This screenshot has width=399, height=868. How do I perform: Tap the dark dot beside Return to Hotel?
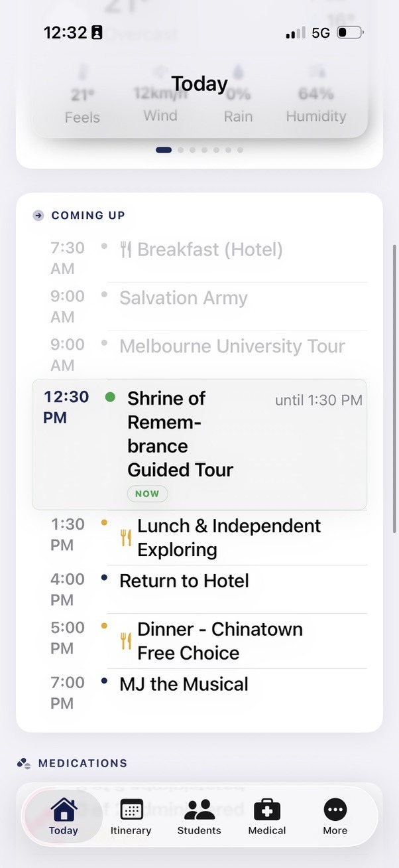click(104, 576)
